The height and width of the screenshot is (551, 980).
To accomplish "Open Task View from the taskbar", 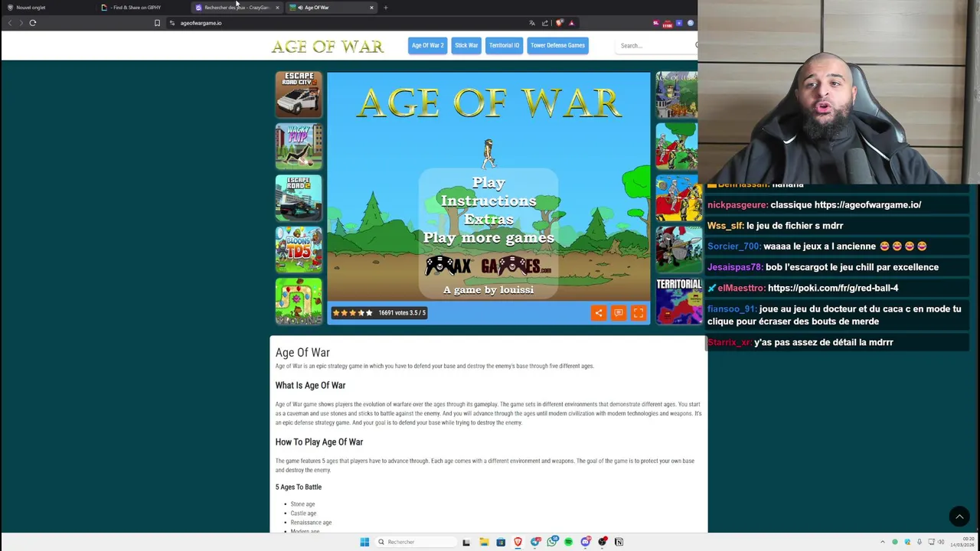I will click(466, 542).
